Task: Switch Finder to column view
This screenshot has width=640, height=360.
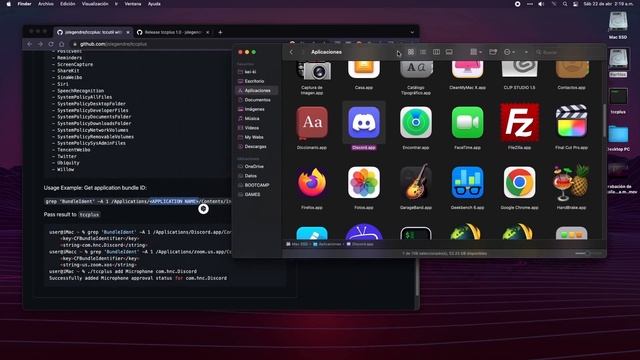Action: coord(436,52)
